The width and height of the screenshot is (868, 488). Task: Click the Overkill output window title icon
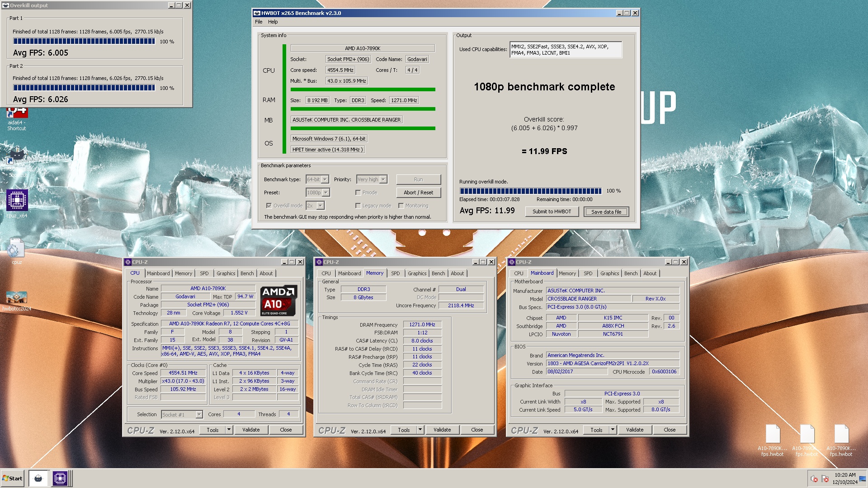[5, 5]
